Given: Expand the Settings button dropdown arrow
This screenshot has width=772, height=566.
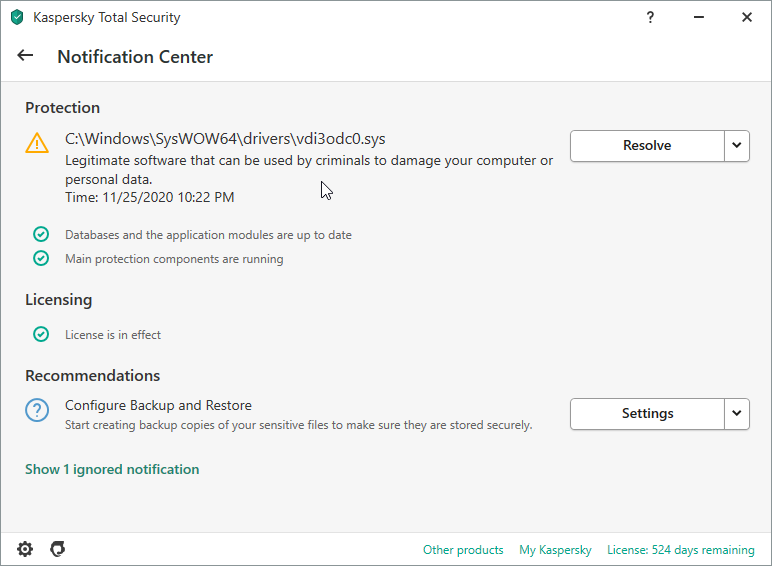Looking at the screenshot, I should coord(737,413).
